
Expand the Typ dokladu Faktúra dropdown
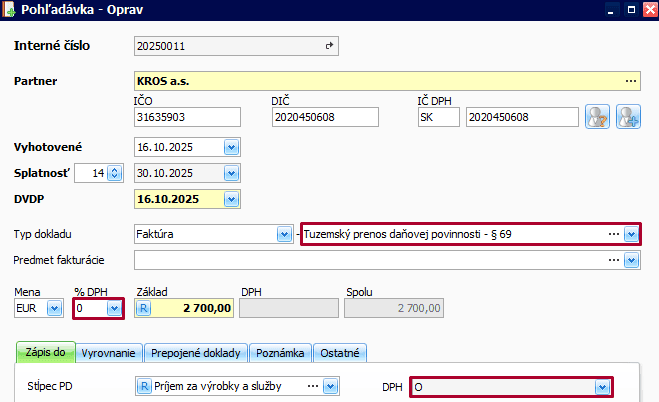282,234
